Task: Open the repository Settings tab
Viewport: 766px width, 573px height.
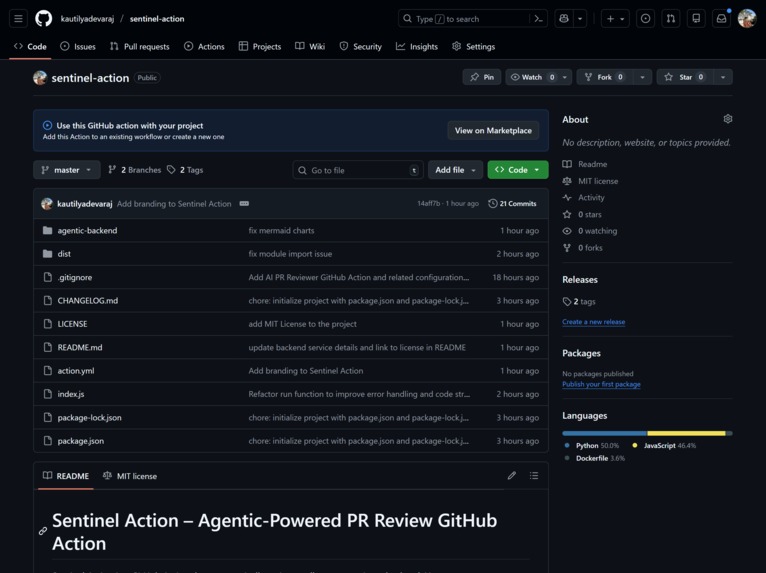Action: click(x=473, y=46)
